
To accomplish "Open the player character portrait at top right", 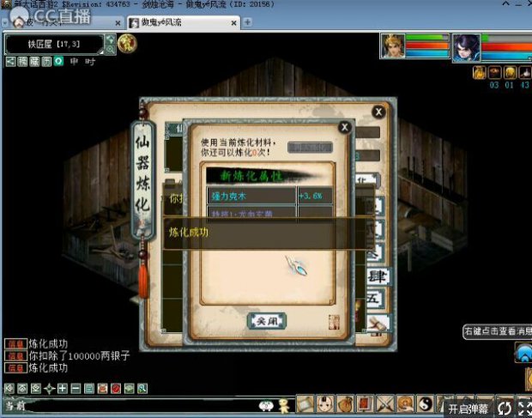I will (467, 45).
